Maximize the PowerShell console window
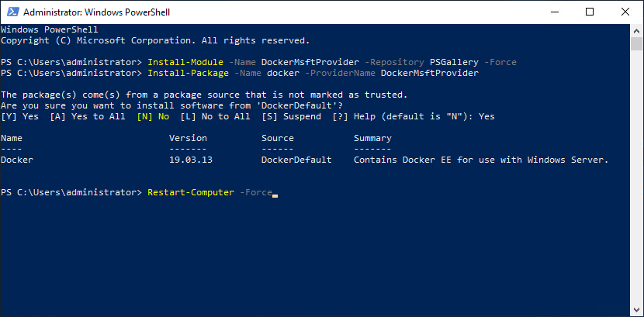The height and width of the screenshot is (317, 644). point(590,12)
